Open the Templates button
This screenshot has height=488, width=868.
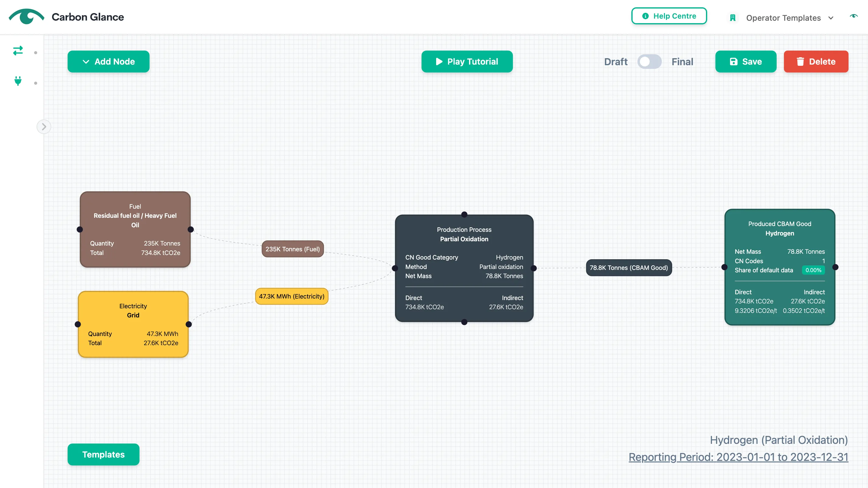pyautogui.click(x=104, y=454)
